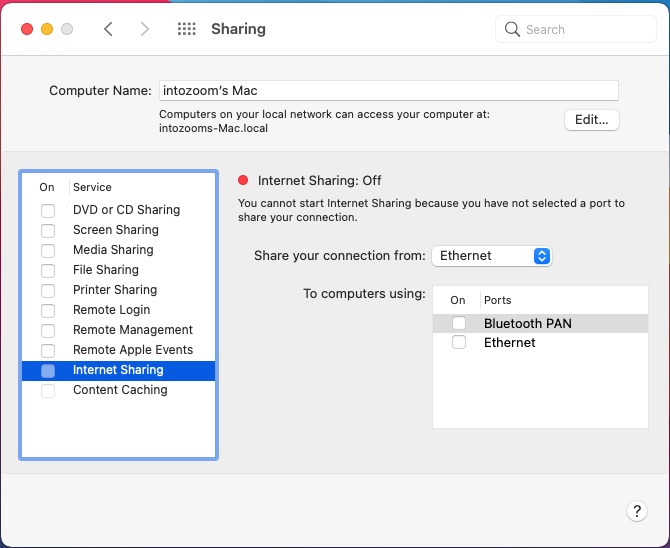Click the red Internet Sharing status dot

click(243, 180)
